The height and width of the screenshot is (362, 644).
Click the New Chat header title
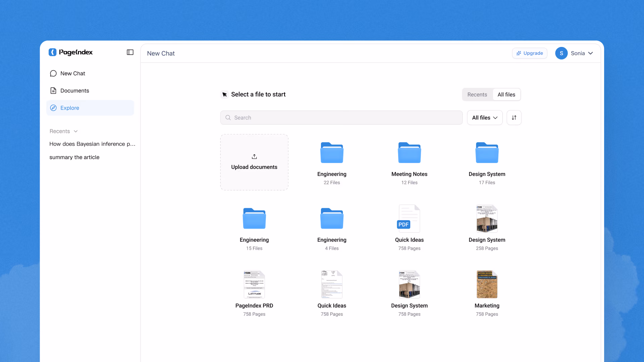click(x=161, y=53)
